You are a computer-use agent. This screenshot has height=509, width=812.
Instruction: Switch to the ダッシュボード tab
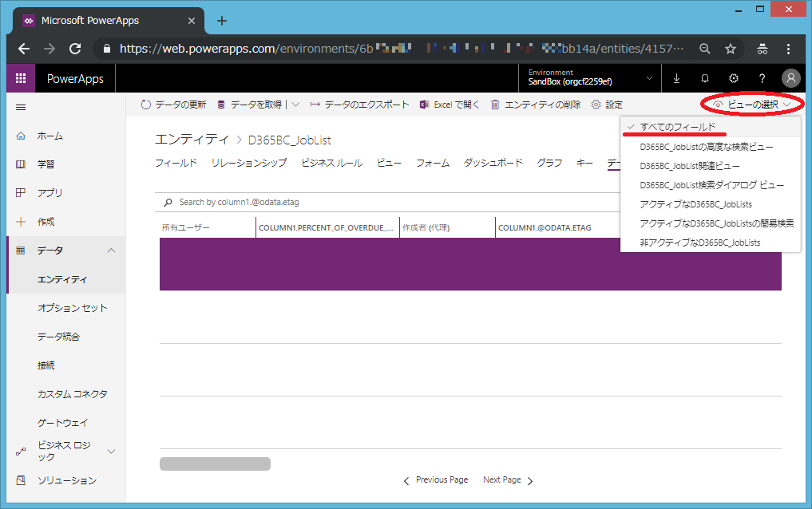point(493,163)
